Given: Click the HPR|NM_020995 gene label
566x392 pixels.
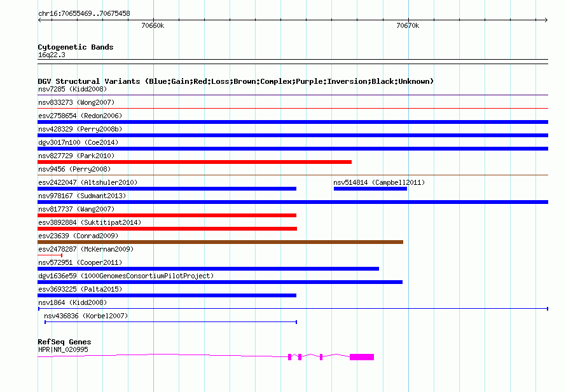Looking at the screenshot, I should 63,349.
